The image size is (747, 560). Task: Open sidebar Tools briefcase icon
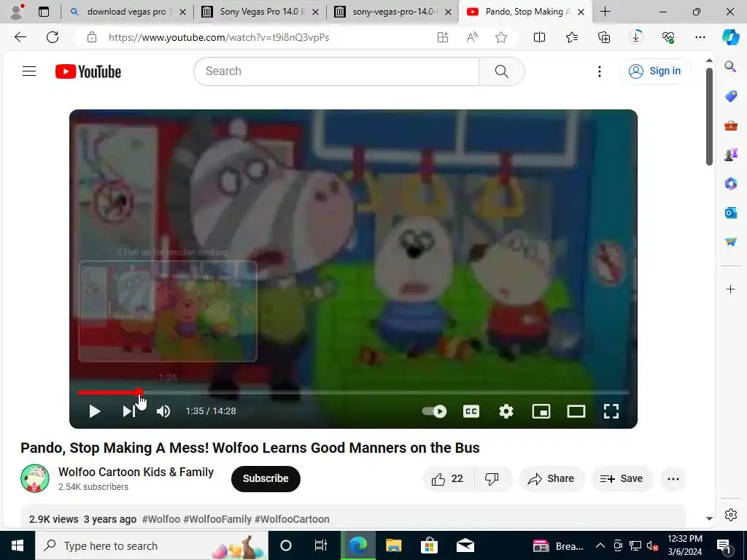coord(730,125)
